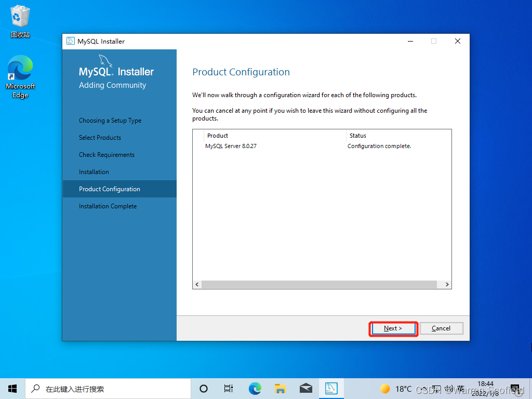
Task: Click the Cancel button
Action: tap(441, 328)
